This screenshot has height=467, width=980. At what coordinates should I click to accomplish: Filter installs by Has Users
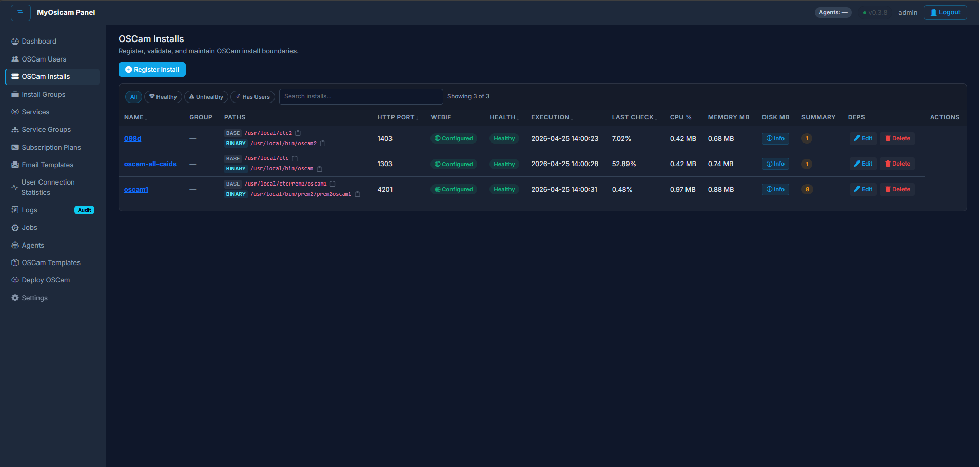click(x=253, y=97)
